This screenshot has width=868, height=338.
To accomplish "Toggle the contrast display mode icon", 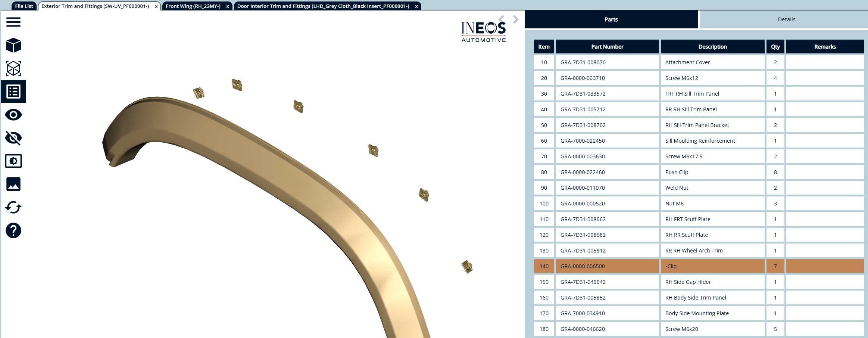I will 13,161.
